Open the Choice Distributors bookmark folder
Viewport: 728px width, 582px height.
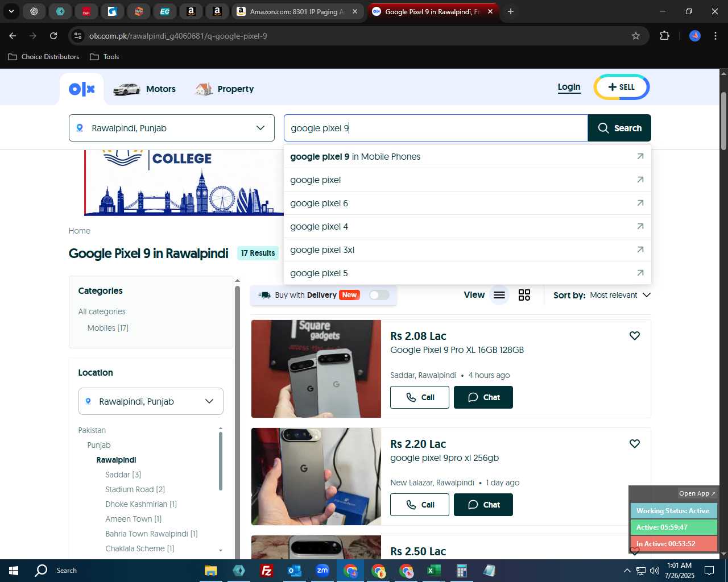44,57
